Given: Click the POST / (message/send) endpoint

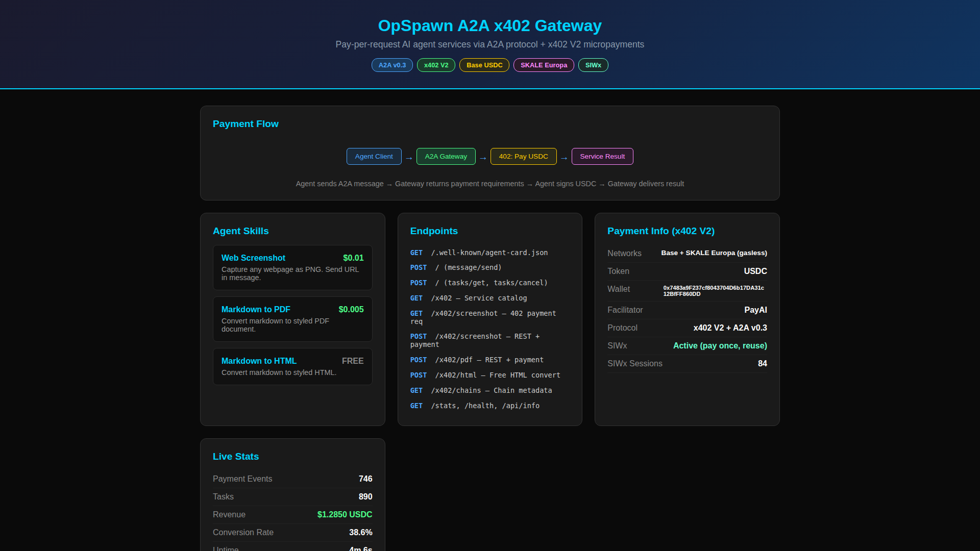Looking at the screenshot, I should 456,267.
